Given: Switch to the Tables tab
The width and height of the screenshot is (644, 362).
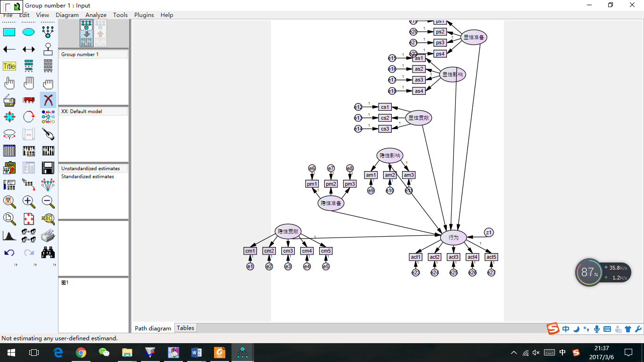Looking at the screenshot, I should 185,328.
